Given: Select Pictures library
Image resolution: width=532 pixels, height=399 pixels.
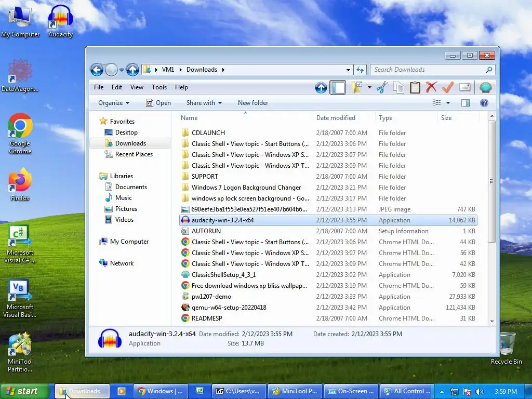Looking at the screenshot, I should (x=126, y=209).
